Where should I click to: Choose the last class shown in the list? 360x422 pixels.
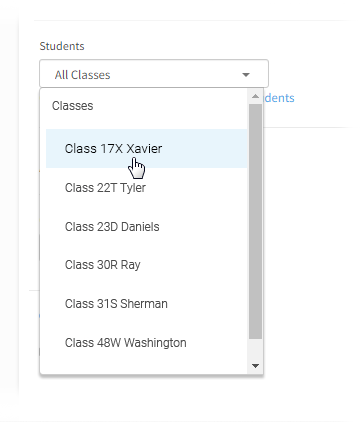[147, 342]
